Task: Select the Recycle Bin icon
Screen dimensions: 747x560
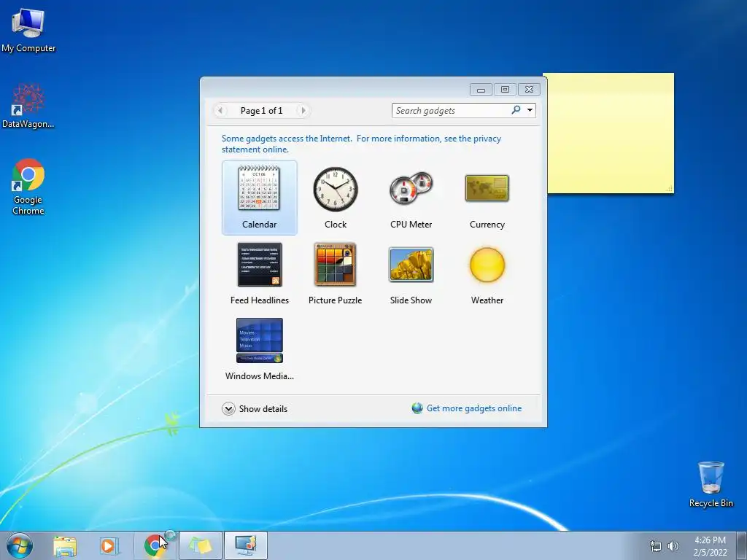Action: [711, 484]
